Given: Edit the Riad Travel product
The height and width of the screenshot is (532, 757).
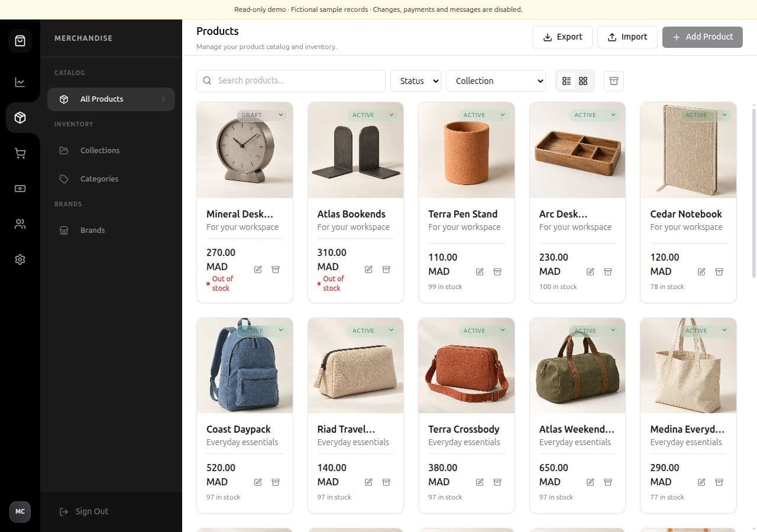Looking at the screenshot, I should click(x=368, y=482).
